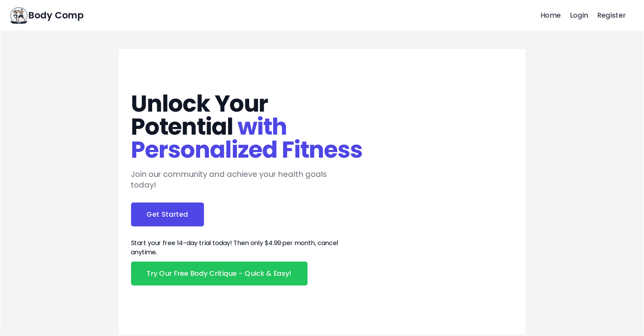Click the Body Comp brand name text

[56, 15]
